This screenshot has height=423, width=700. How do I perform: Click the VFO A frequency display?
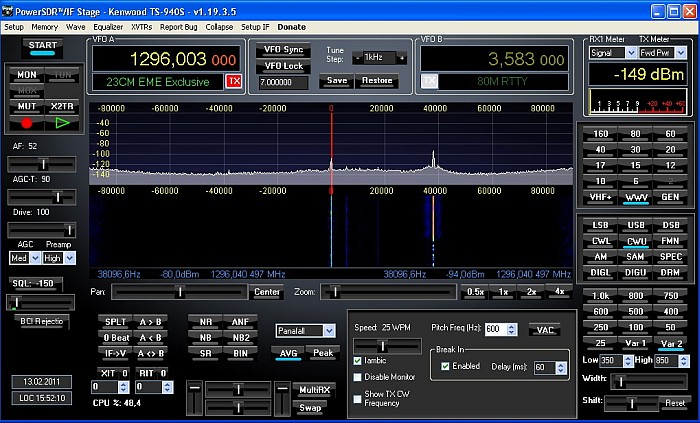[166, 59]
